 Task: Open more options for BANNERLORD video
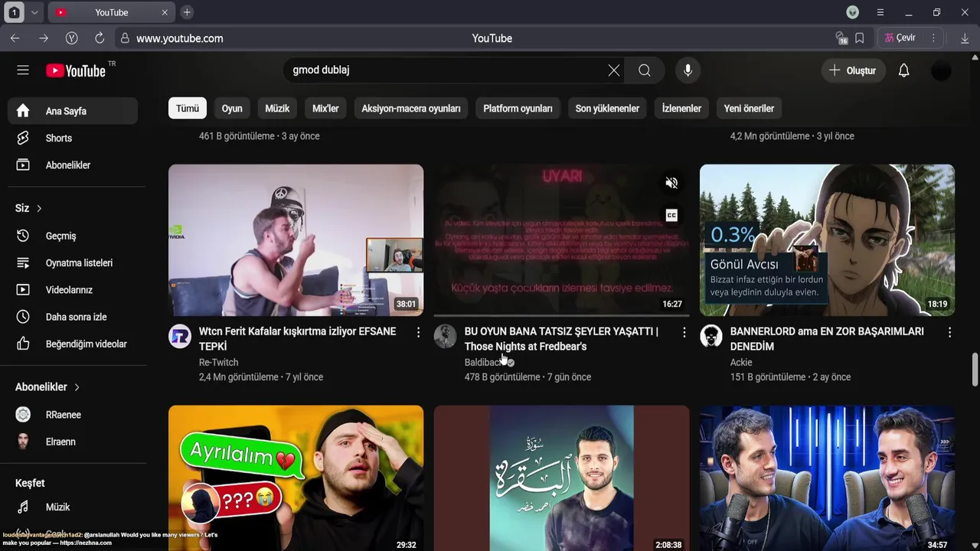click(x=949, y=332)
